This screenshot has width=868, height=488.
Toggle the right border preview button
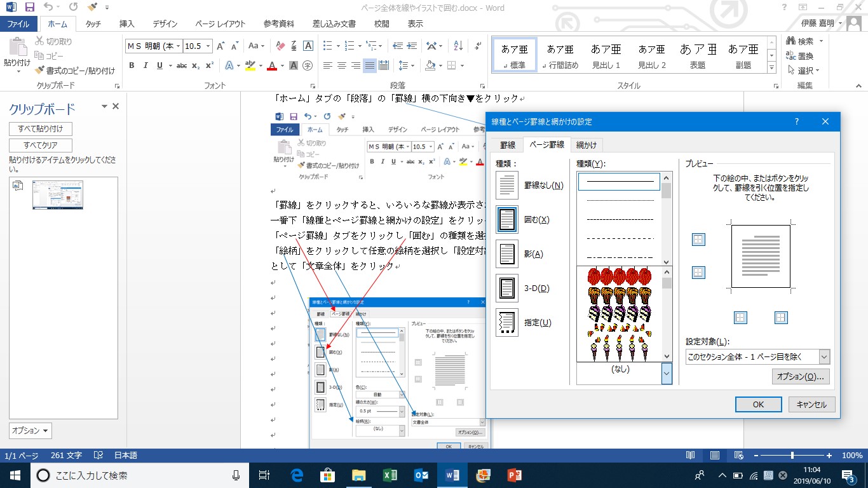781,318
